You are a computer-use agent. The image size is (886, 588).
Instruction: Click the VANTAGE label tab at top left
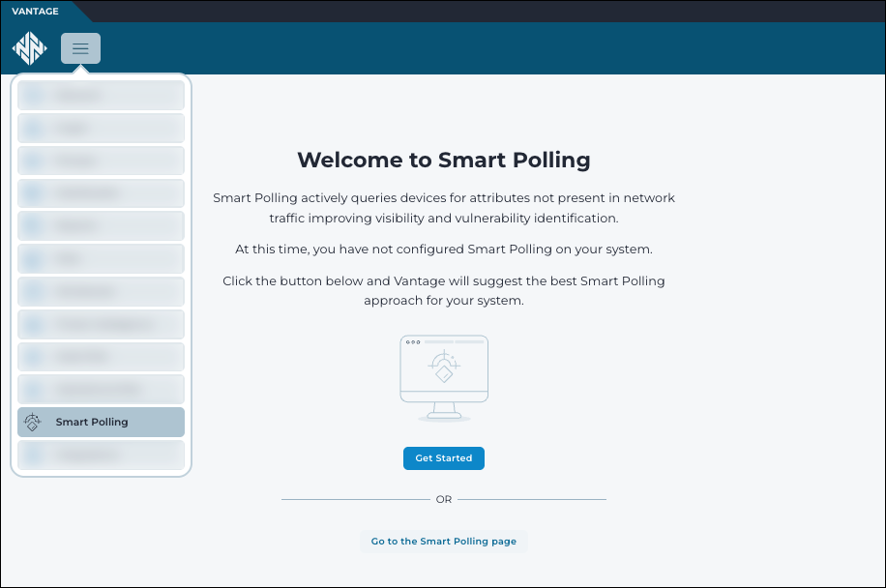(x=34, y=12)
